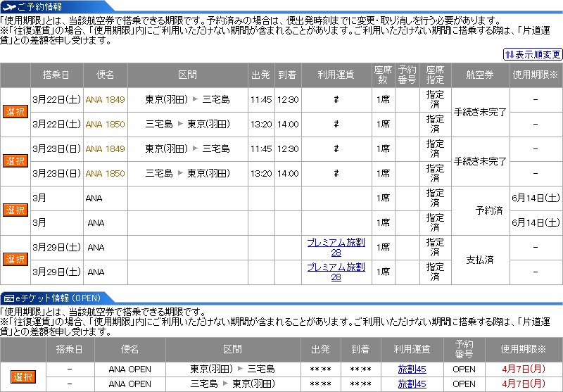
Task: Click ANA 1850 flight on March 23
Action: coord(105,173)
